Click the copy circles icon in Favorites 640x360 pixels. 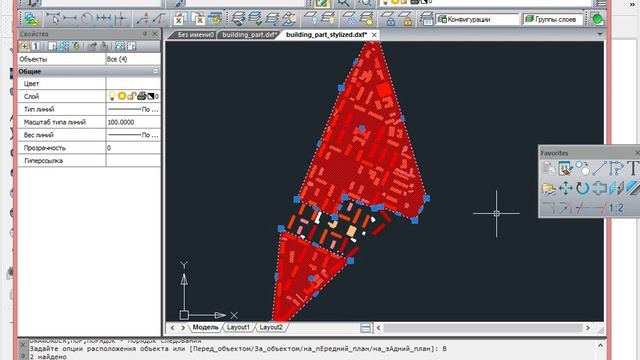tap(582, 168)
